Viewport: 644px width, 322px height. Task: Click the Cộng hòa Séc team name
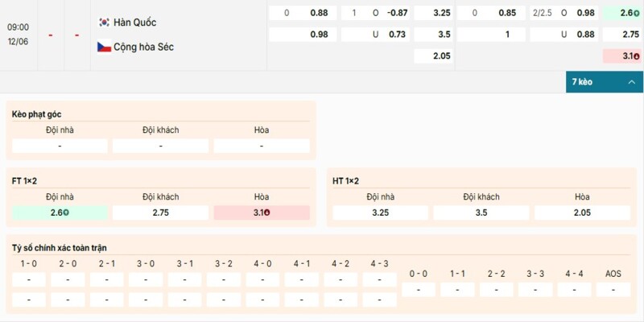click(143, 47)
